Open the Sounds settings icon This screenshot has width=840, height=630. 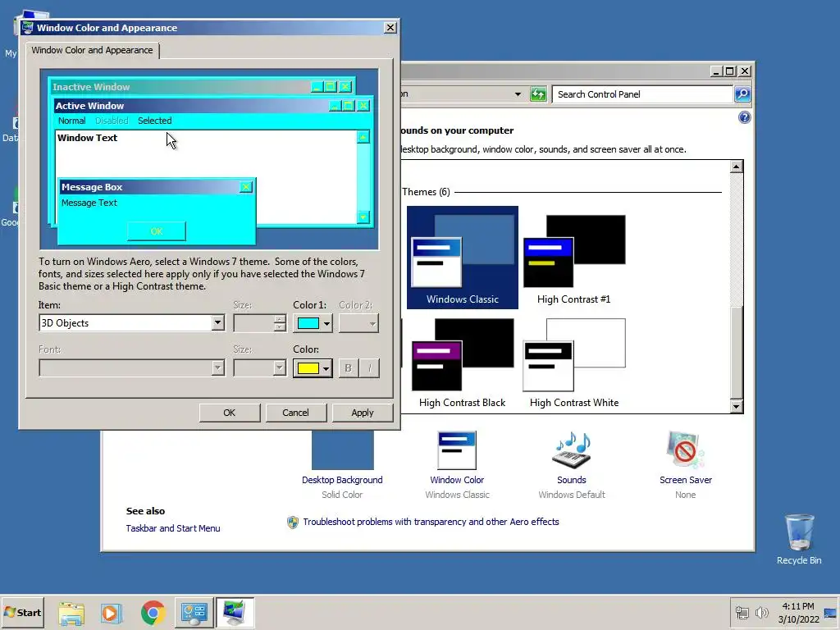pyautogui.click(x=571, y=450)
